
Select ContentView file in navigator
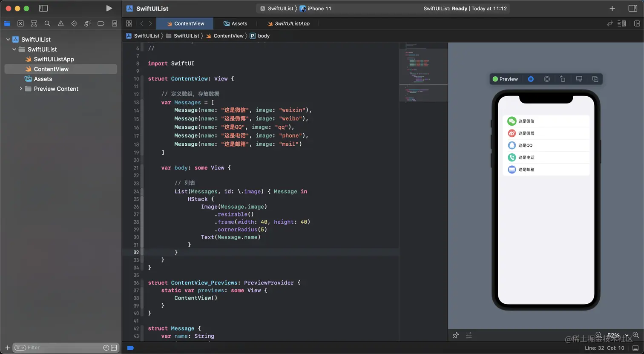[x=60, y=69]
